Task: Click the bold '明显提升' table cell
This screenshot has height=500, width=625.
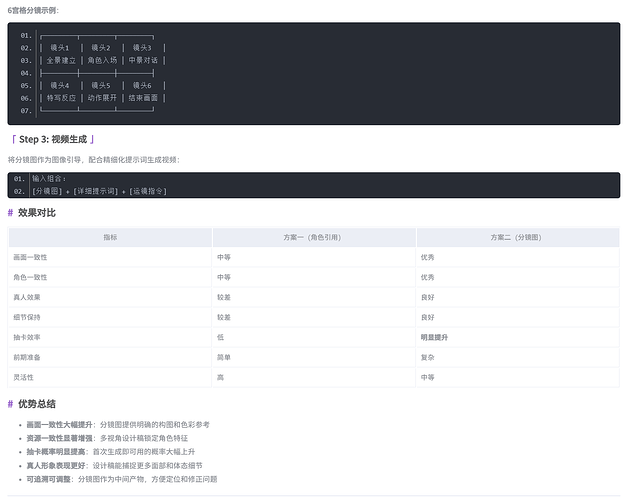Action: [x=434, y=337]
